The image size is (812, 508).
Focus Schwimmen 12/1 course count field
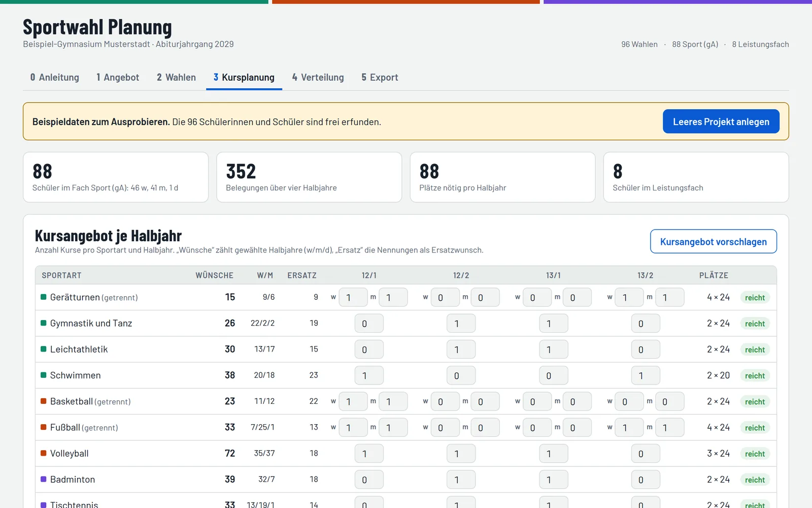tap(369, 375)
